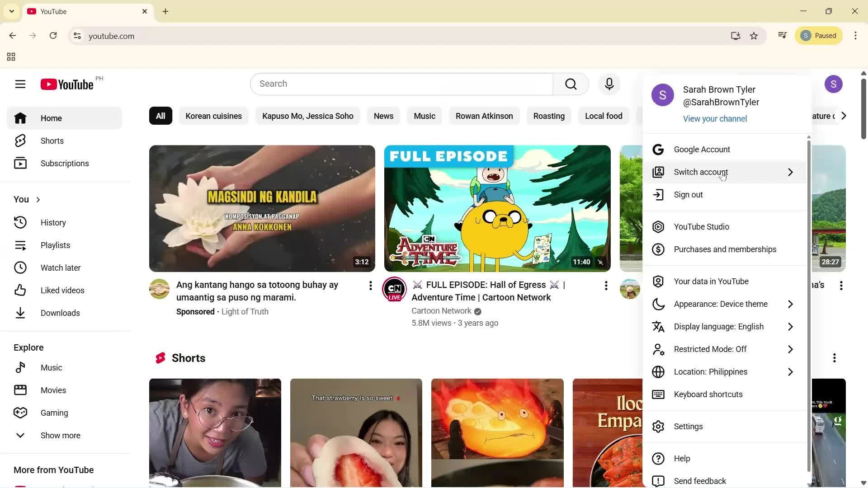Click Show more in the Explore section

[x=60, y=435]
